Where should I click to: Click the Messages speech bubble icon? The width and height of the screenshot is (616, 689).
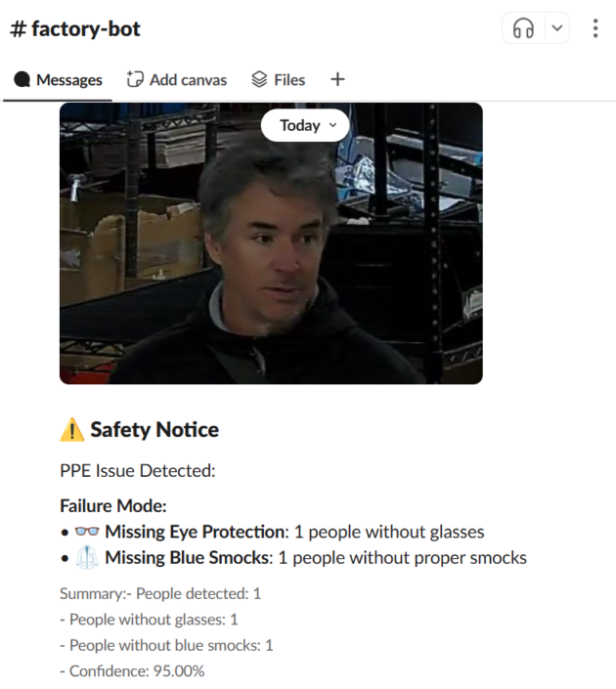22,79
